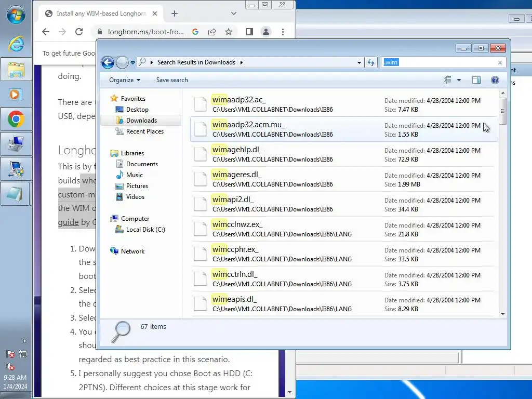The image size is (532, 399).
Task: Click the taskbar volume muted icon
Action: click(x=10, y=366)
